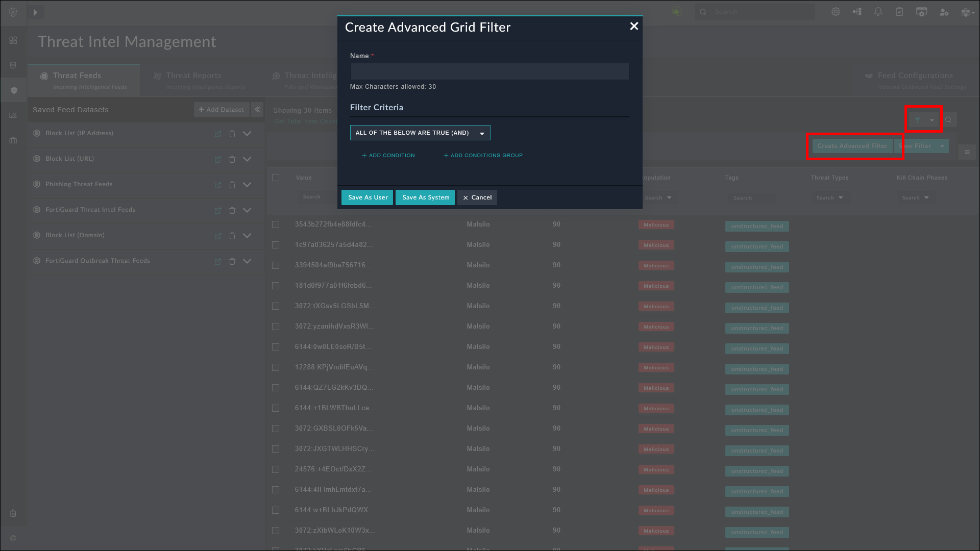Click the filter funnel icon
Viewport: 980px width, 551px height.
(x=918, y=120)
